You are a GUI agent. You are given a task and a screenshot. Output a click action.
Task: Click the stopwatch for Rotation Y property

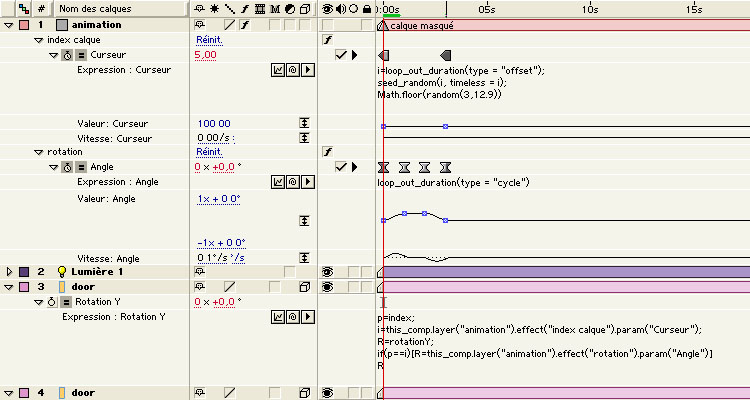tap(53, 302)
